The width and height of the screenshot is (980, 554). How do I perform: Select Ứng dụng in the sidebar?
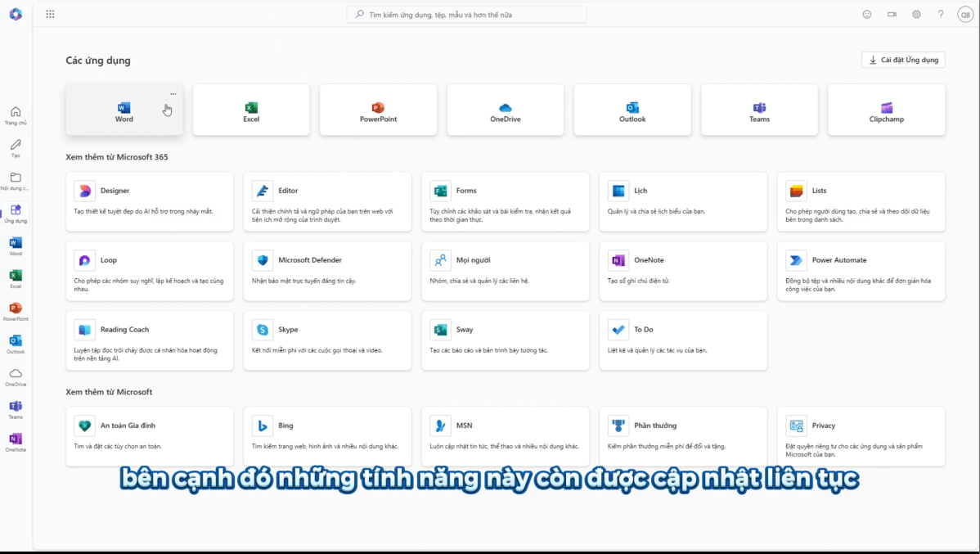pyautogui.click(x=16, y=214)
